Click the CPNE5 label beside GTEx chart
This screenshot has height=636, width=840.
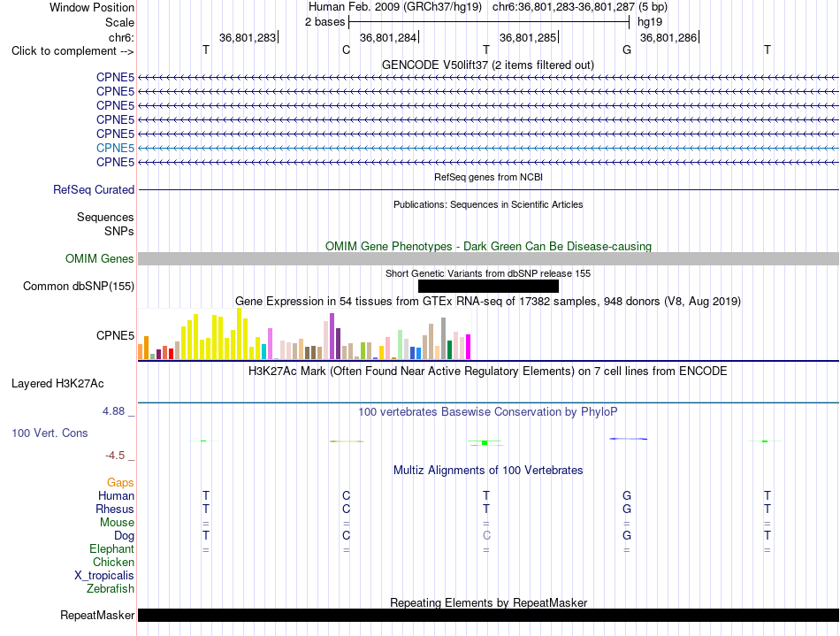click(x=115, y=335)
